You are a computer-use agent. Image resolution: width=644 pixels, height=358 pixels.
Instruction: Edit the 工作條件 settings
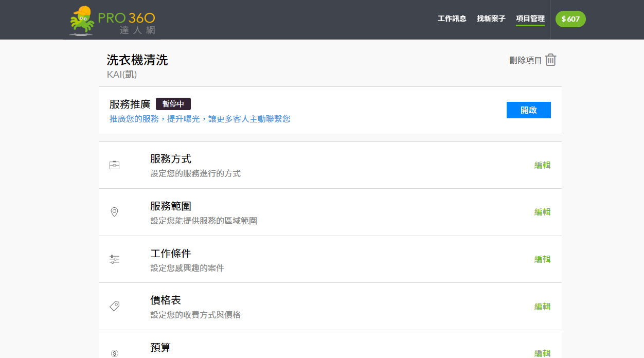(x=542, y=259)
